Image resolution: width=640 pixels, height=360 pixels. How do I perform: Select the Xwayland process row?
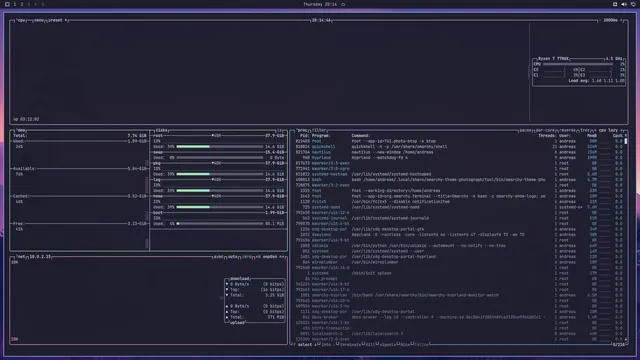coord(459,235)
